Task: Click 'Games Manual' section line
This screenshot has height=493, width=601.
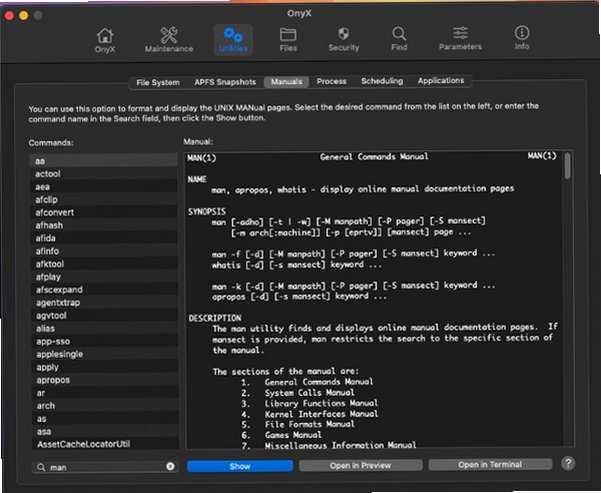Action: point(293,435)
